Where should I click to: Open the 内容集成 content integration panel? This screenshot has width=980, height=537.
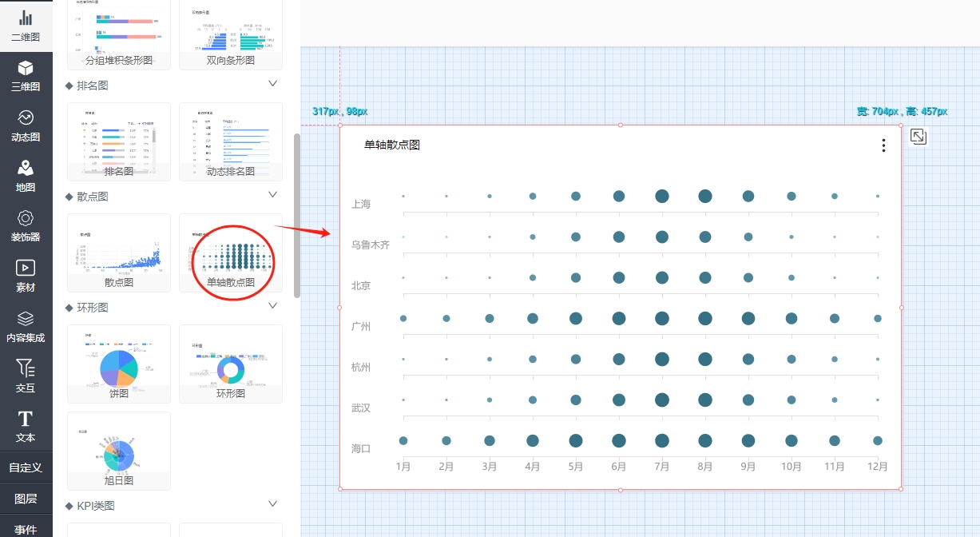(x=26, y=327)
